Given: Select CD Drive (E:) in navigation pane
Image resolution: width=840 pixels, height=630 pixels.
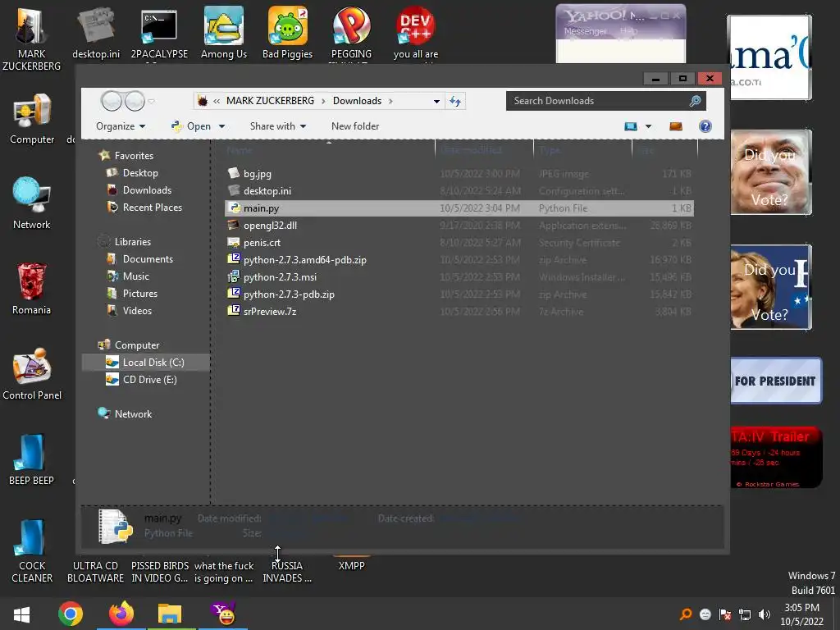Looking at the screenshot, I should [149, 380].
